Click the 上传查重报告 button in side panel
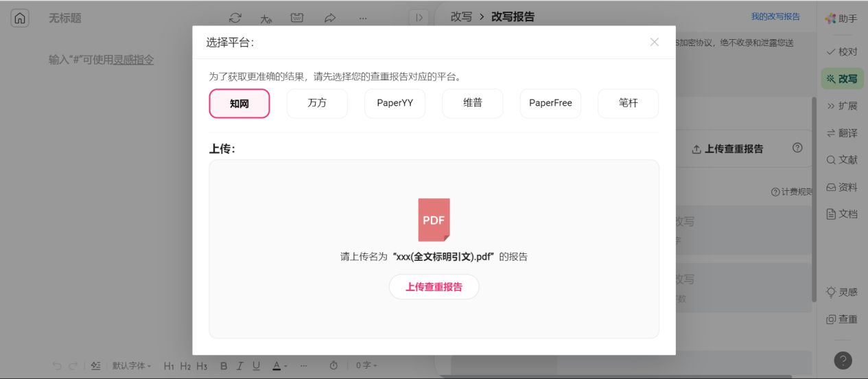The height and width of the screenshot is (379, 868). click(727, 148)
